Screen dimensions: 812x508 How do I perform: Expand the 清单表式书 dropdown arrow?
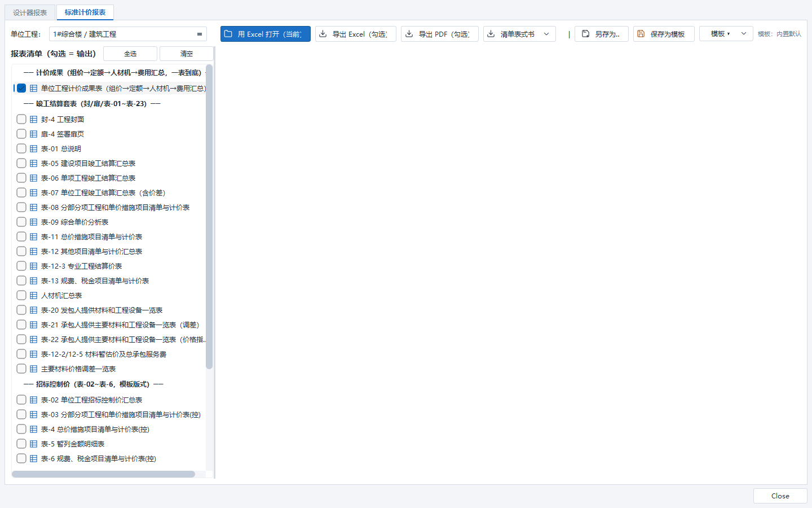546,34
